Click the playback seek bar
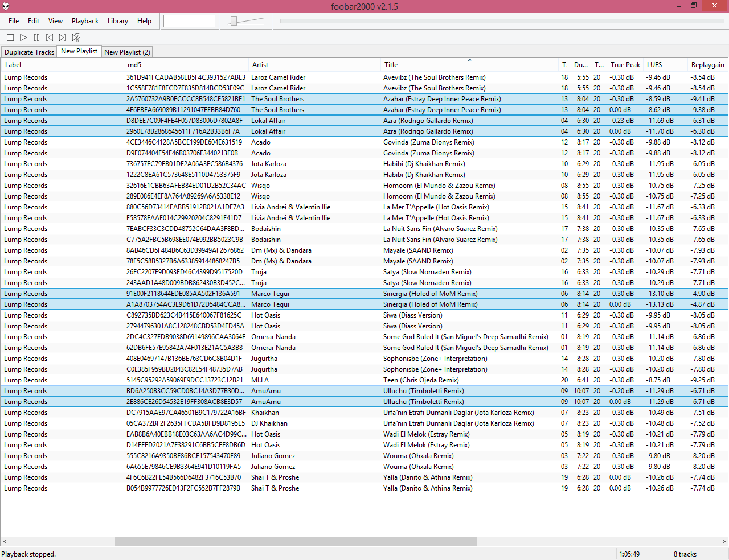 click(503, 21)
